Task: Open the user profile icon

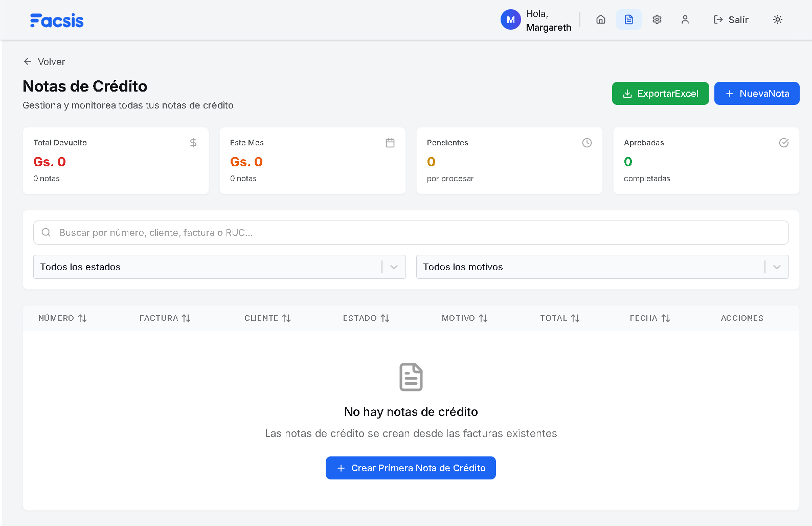Action: pos(685,19)
